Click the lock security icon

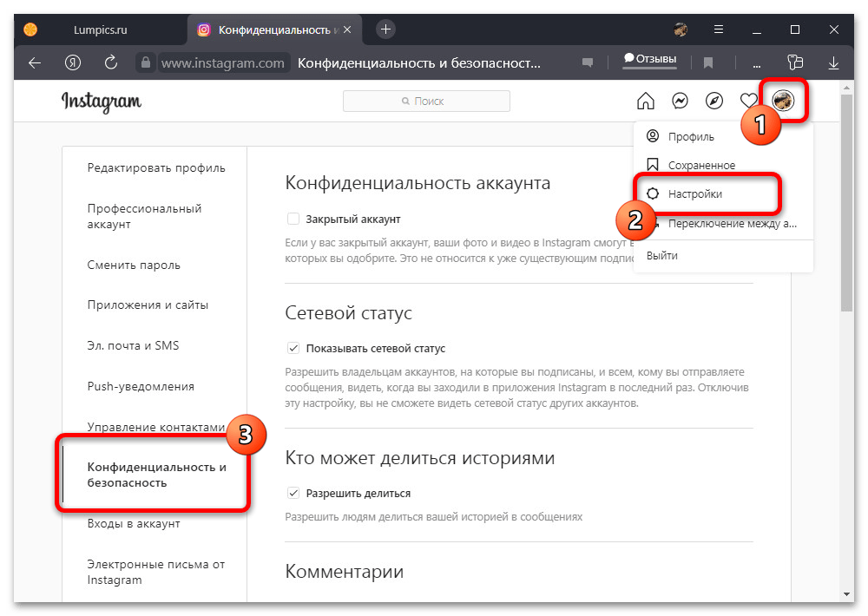point(146,62)
